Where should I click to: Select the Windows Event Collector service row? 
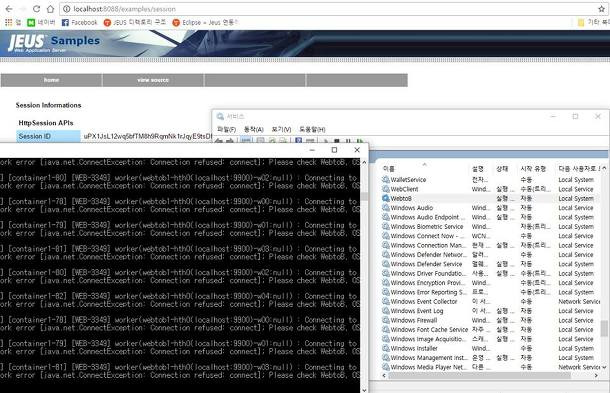pos(491,301)
